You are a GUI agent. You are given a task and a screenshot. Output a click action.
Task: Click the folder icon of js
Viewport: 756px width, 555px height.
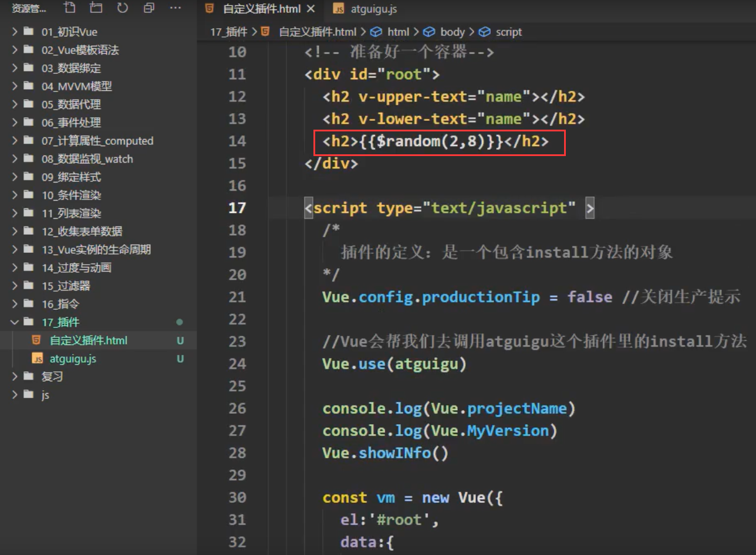[29, 395]
